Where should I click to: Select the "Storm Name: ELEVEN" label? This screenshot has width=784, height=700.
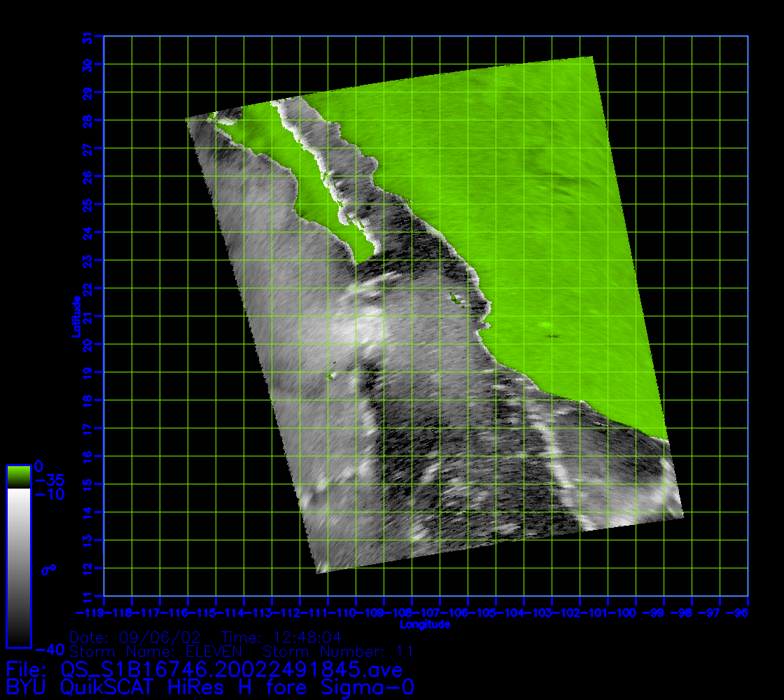click(x=155, y=652)
